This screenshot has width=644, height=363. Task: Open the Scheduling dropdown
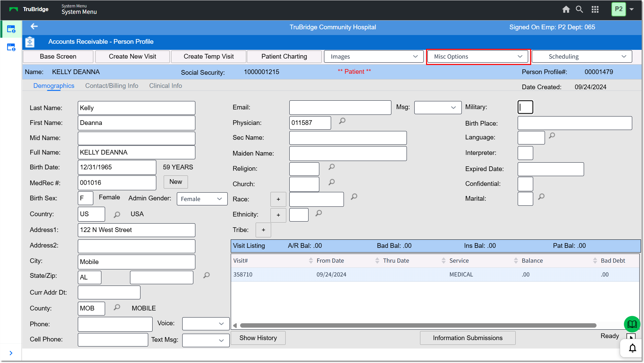point(582,57)
